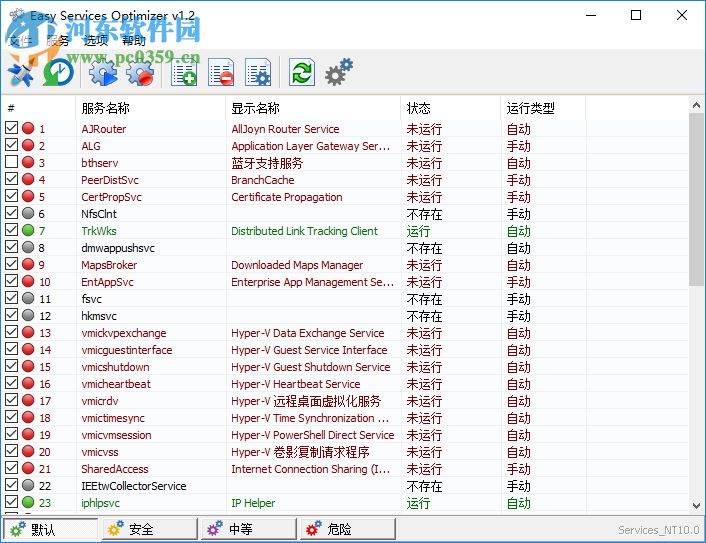Click the Services_NT10.0 status label
Viewport: 706px width, 543px height.
pos(659,530)
